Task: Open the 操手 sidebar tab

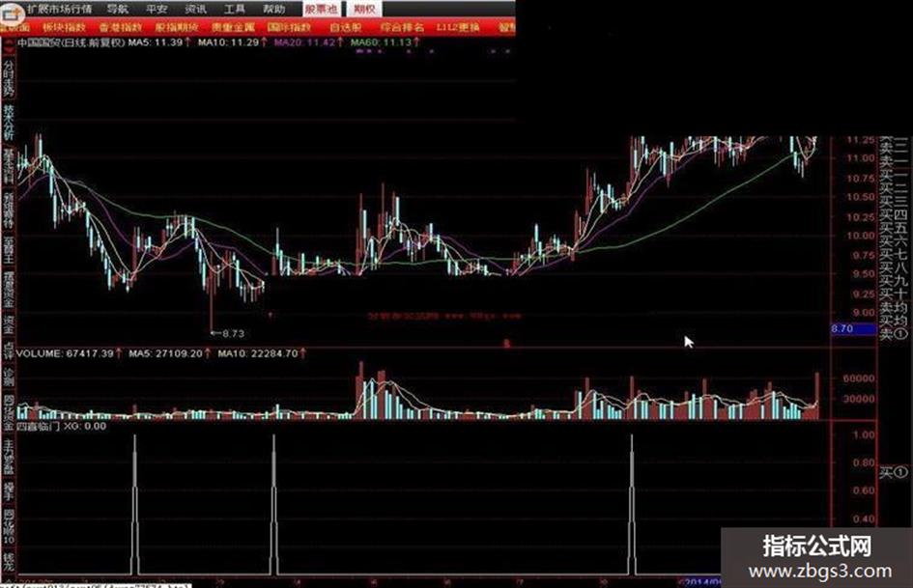Action: 8,492
